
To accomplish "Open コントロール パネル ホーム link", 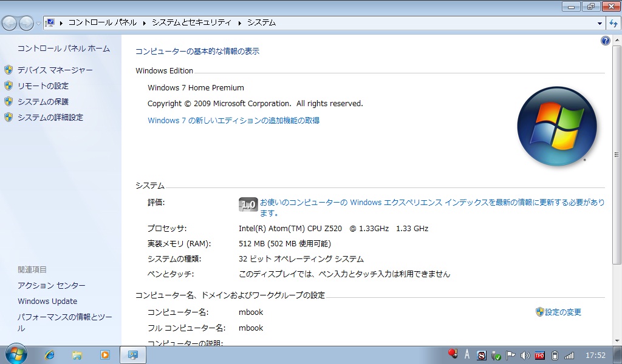I will tap(63, 49).
